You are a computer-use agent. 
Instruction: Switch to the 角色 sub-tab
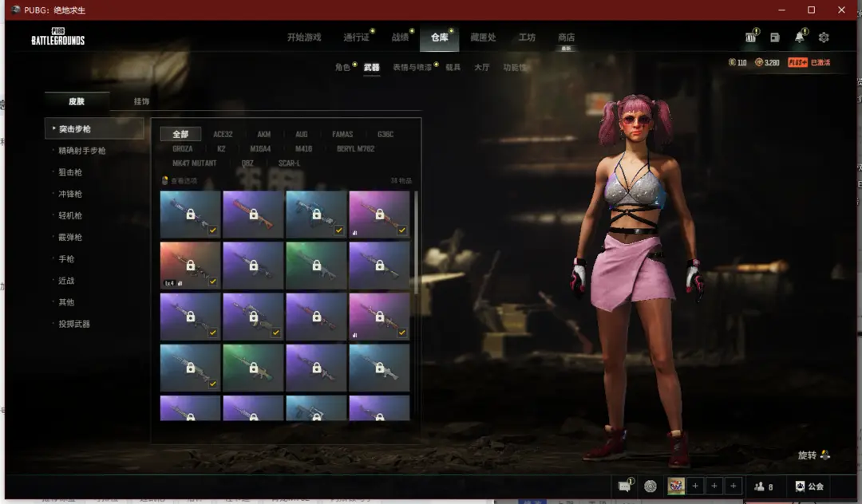342,67
